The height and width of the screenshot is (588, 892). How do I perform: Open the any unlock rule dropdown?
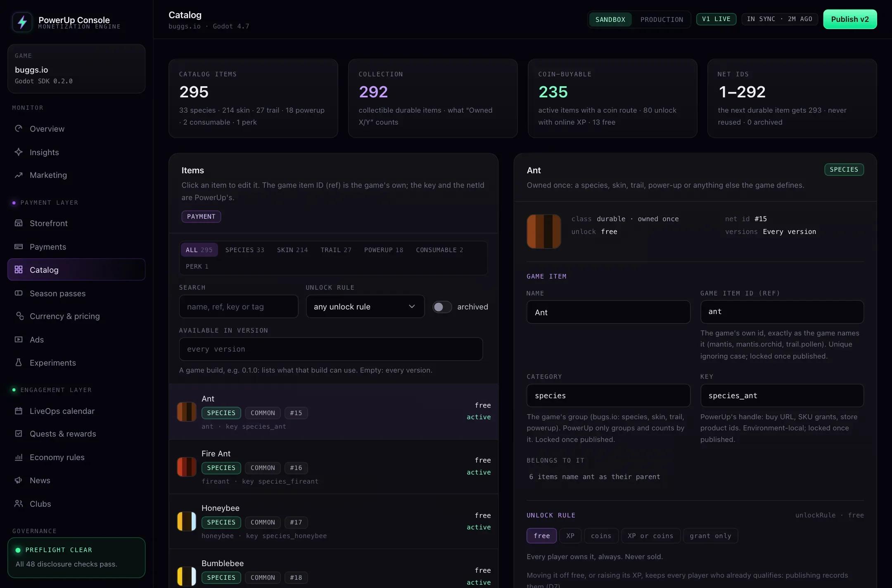(365, 307)
